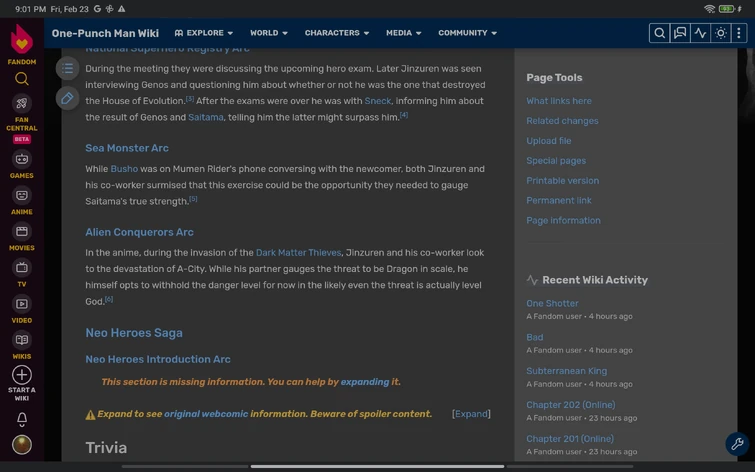Open table of contents list icon

[x=67, y=68]
